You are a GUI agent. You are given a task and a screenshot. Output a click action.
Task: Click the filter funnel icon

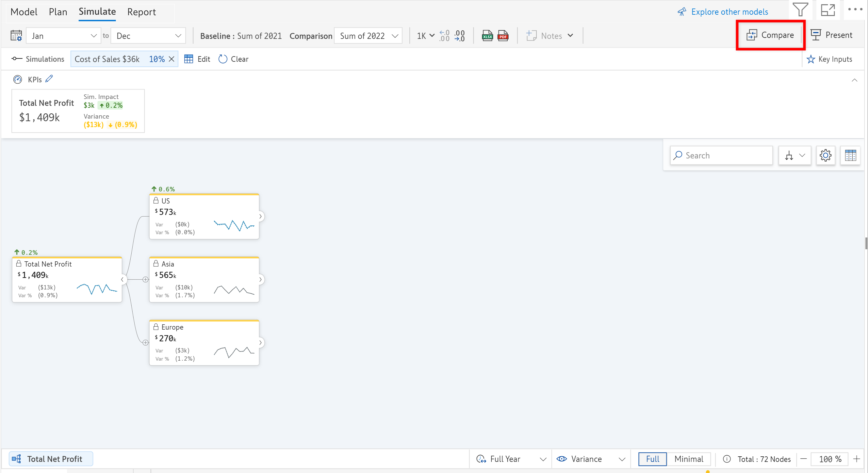[800, 10]
